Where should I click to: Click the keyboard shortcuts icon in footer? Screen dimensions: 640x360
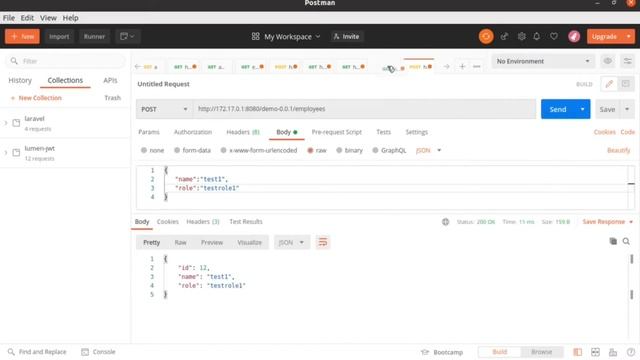[613, 352]
